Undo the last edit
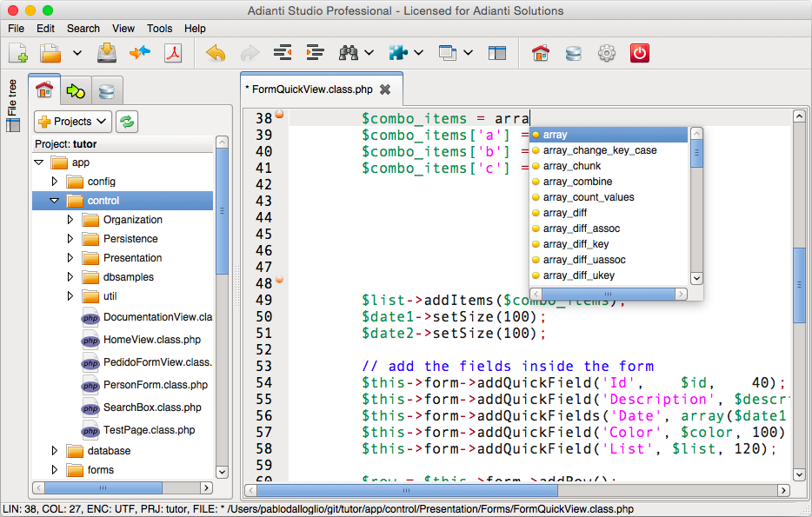The image size is (812, 517). (216, 53)
